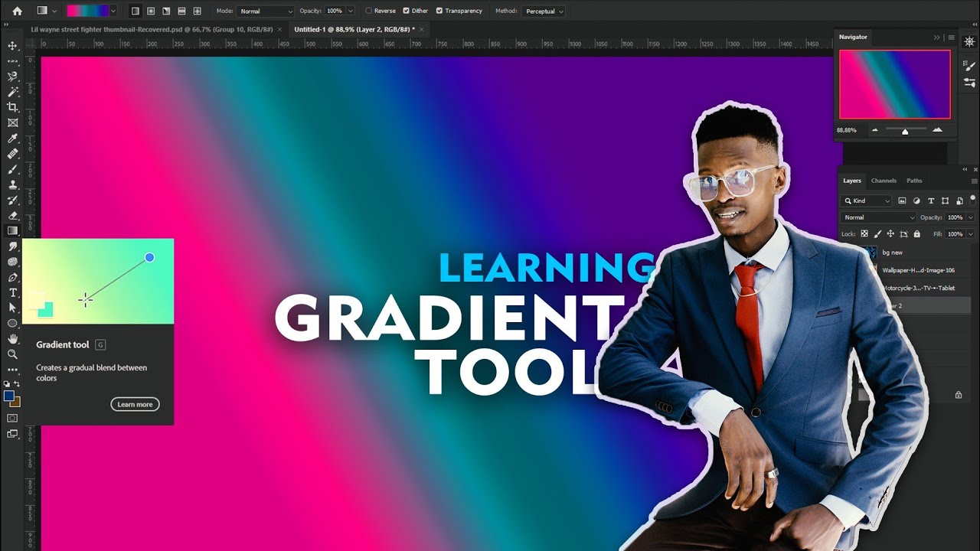The height and width of the screenshot is (551, 980).
Task: Toggle lock transparent pixels
Action: [x=864, y=234]
